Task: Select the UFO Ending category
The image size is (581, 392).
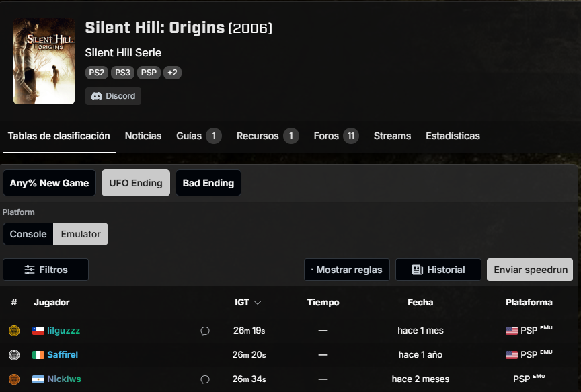Action: [x=136, y=183]
